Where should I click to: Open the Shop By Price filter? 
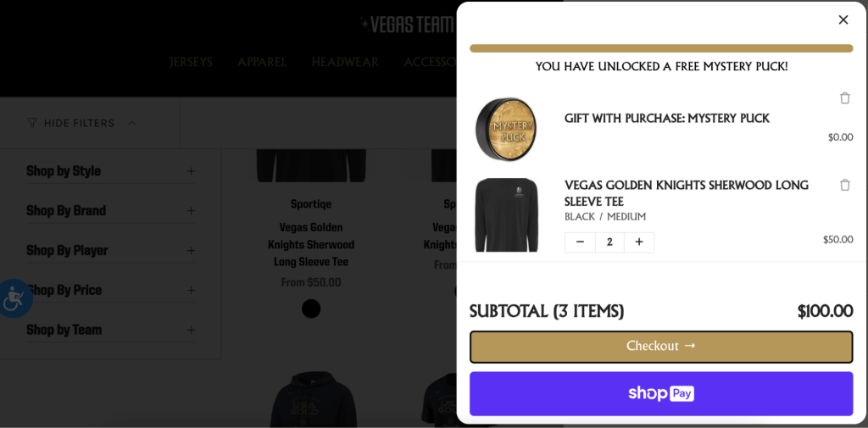point(191,291)
